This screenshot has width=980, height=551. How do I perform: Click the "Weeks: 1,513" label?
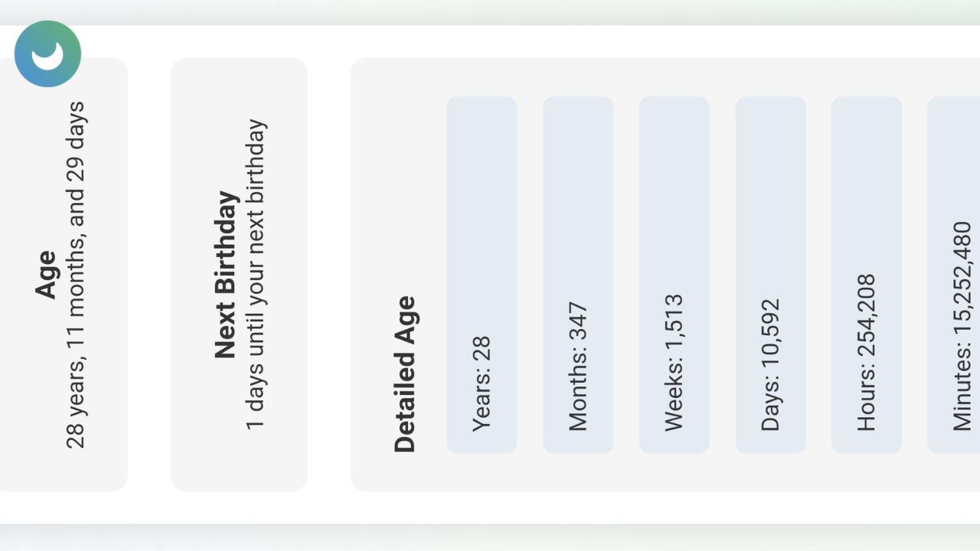tap(674, 362)
